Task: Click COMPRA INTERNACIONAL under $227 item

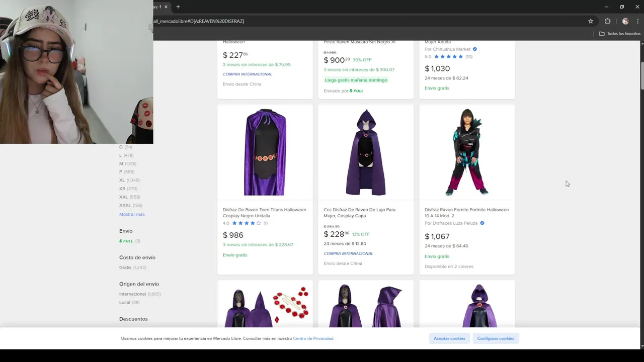Action: (247, 74)
